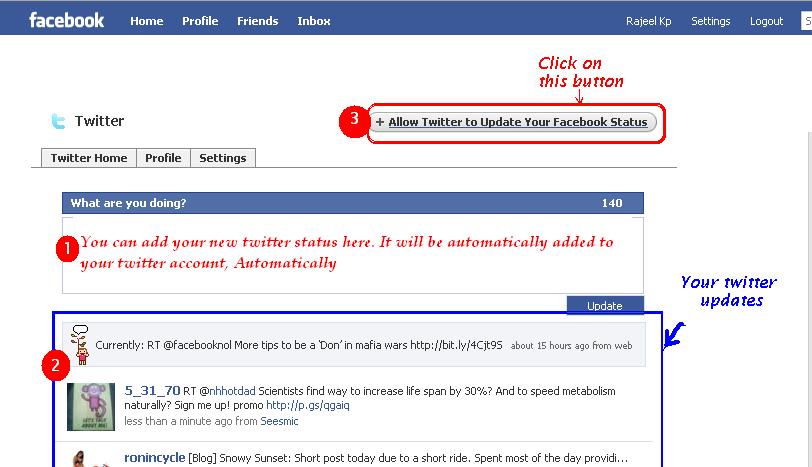This screenshot has width=812, height=467.
Task: Click the Rajeel Kp account link
Action: pos(648,21)
